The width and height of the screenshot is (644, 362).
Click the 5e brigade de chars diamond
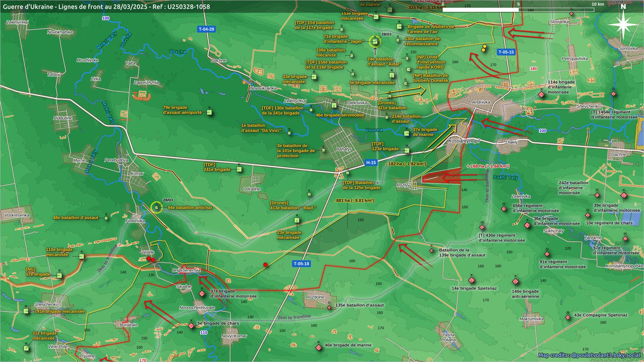[x=191, y=325]
